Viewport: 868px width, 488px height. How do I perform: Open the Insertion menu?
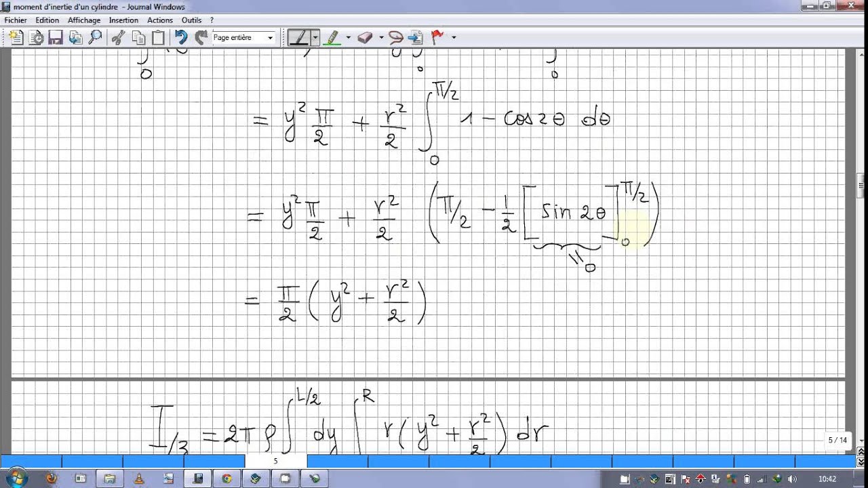click(x=123, y=20)
